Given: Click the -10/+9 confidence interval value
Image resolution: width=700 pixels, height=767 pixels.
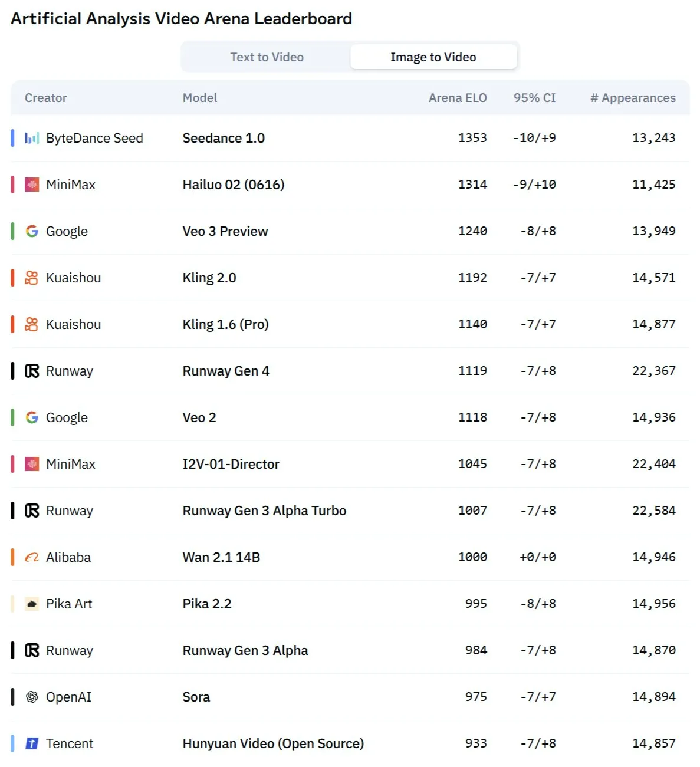Looking at the screenshot, I should 534,138.
